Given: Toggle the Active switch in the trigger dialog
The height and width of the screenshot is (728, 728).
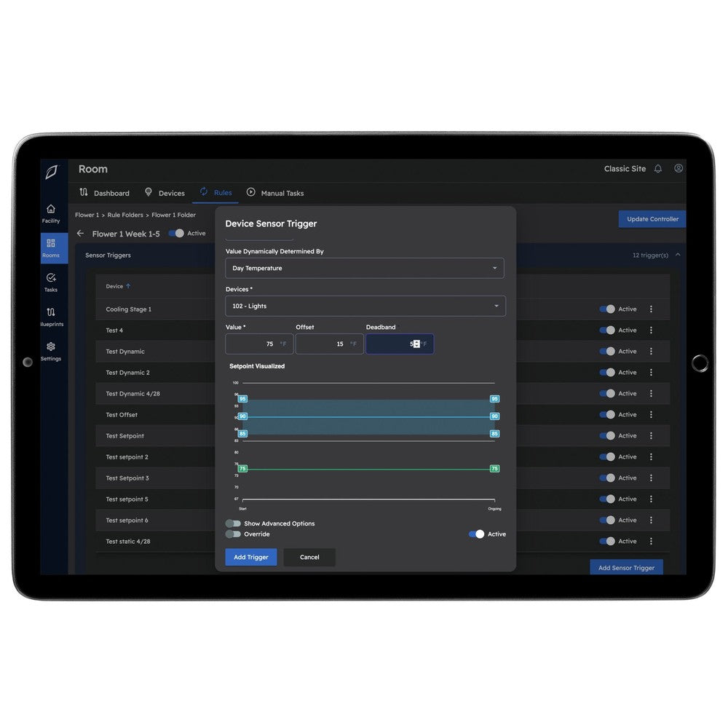Looking at the screenshot, I should coord(477,534).
